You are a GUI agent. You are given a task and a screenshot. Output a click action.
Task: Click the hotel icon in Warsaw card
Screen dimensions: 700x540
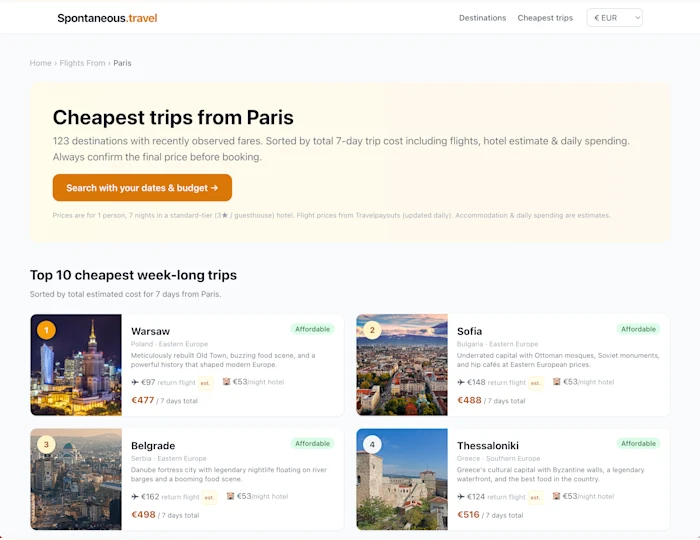[x=226, y=382]
